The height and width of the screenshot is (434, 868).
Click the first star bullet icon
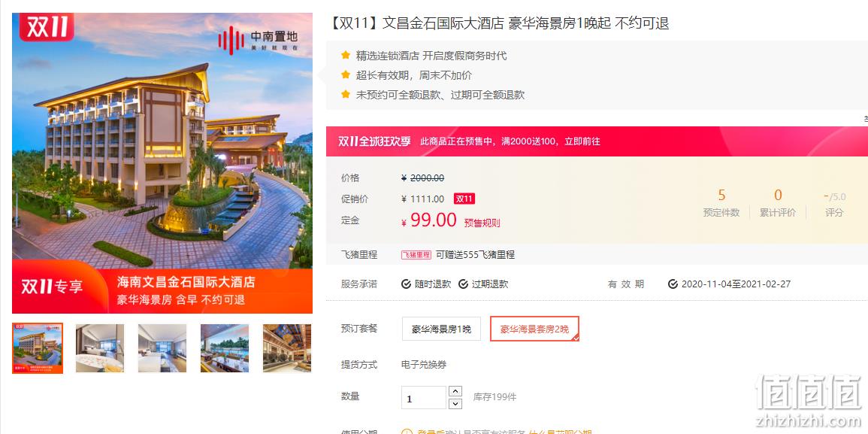click(346, 56)
